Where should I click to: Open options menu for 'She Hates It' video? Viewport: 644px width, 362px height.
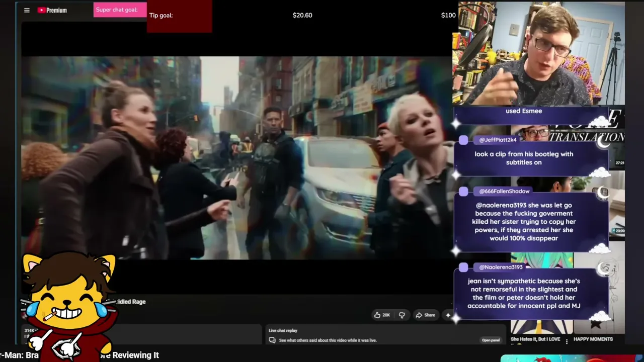coord(567,341)
